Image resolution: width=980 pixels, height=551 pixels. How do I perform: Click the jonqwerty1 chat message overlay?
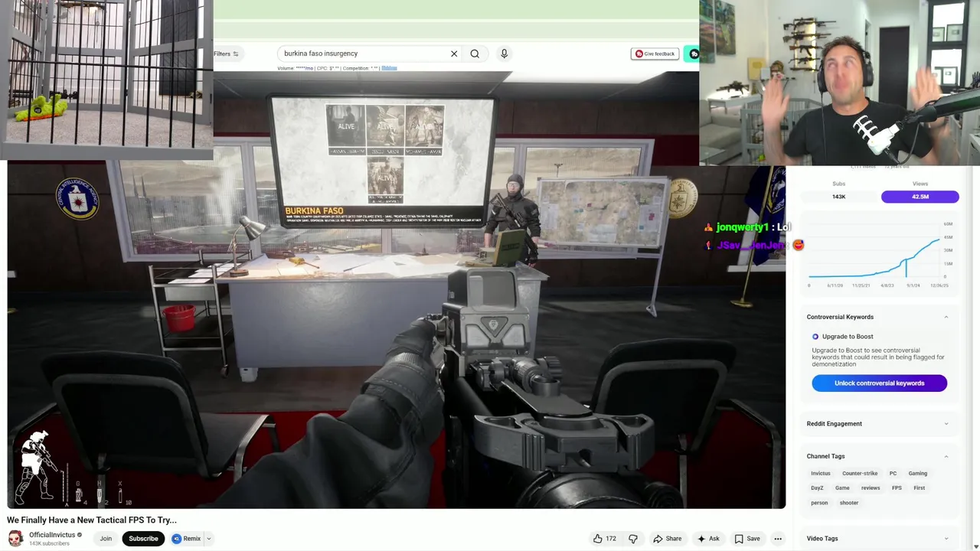point(748,227)
